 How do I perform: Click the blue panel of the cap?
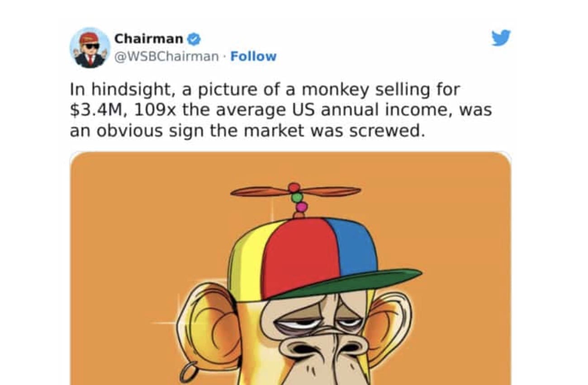353,247
